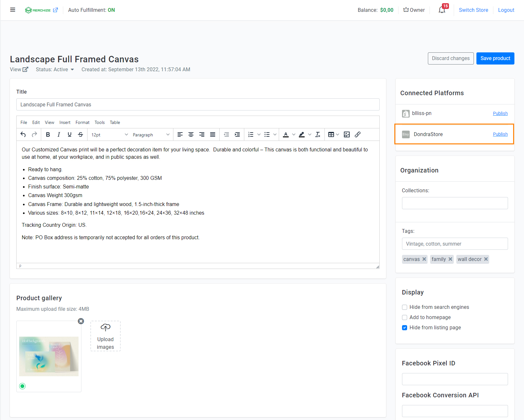Open the Format menu in the editor
The width and height of the screenshot is (524, 420).
tap(82, 122)
